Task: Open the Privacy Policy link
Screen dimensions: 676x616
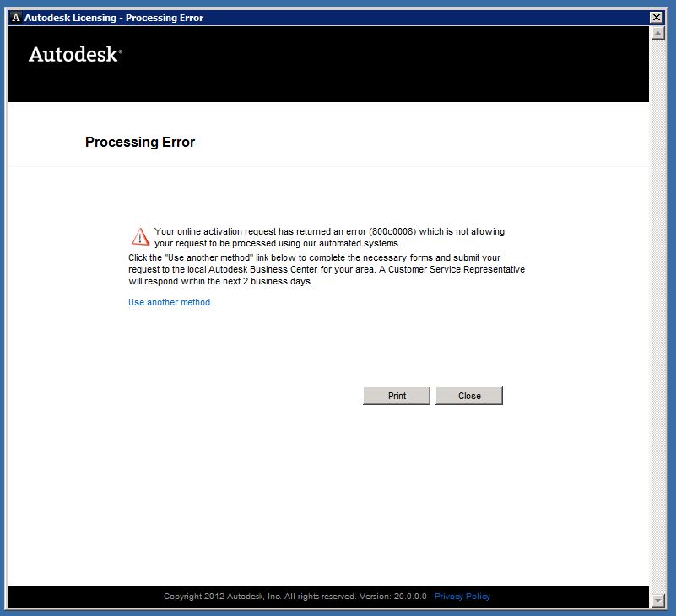Action: click(462, 597)
